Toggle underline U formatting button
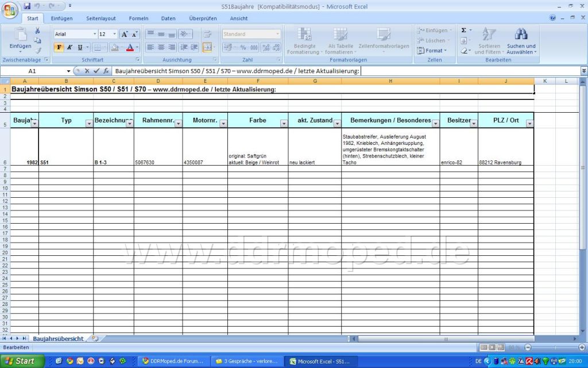 tap(79, 47)
